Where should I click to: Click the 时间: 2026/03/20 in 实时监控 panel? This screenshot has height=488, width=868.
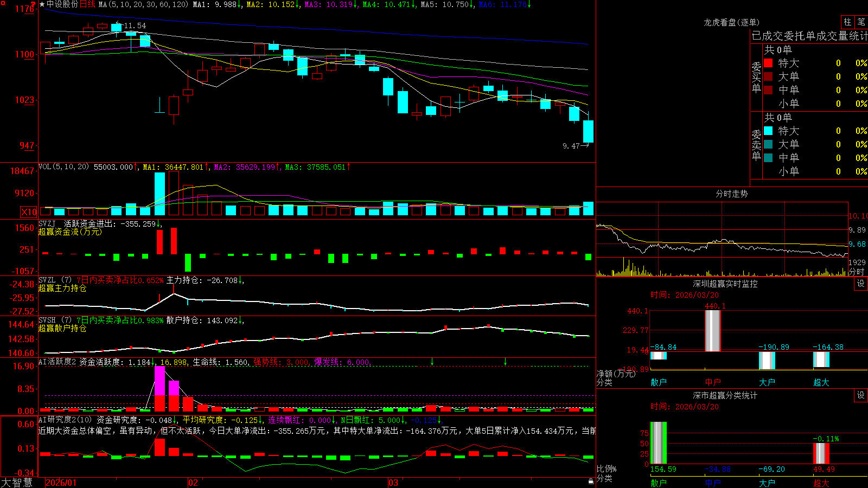click(x=685, y=295)
